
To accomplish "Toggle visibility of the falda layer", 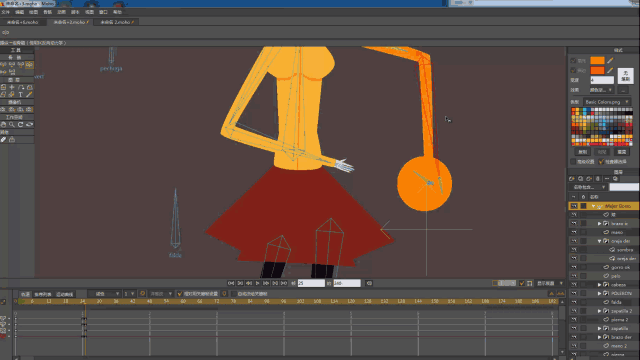I will pos(574,302).
